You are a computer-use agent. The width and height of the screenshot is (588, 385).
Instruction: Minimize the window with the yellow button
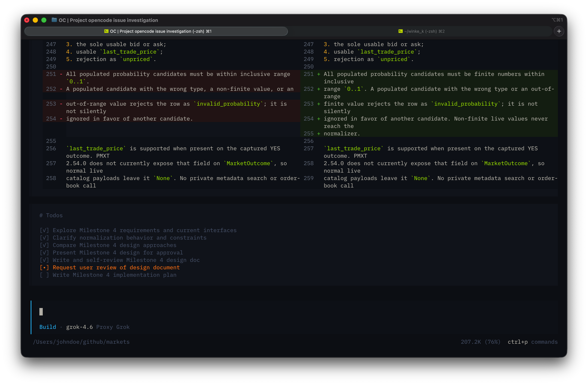click(x=35, y=20)
